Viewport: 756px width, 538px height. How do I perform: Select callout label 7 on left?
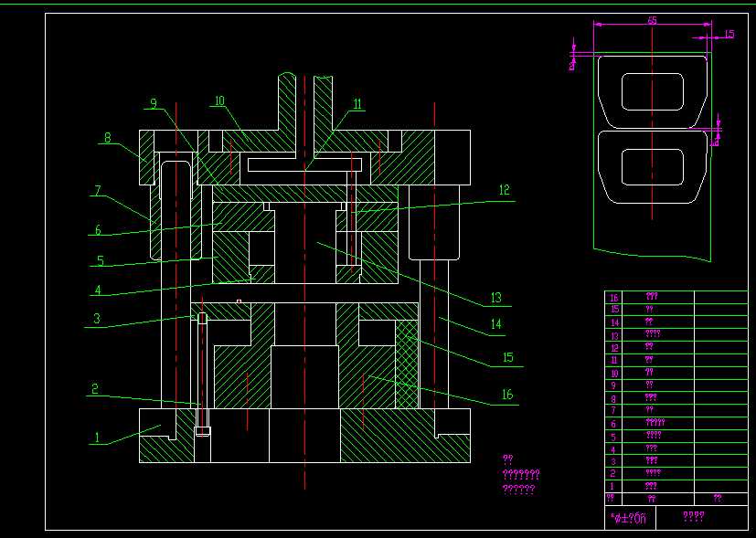[x=98, y=191]
